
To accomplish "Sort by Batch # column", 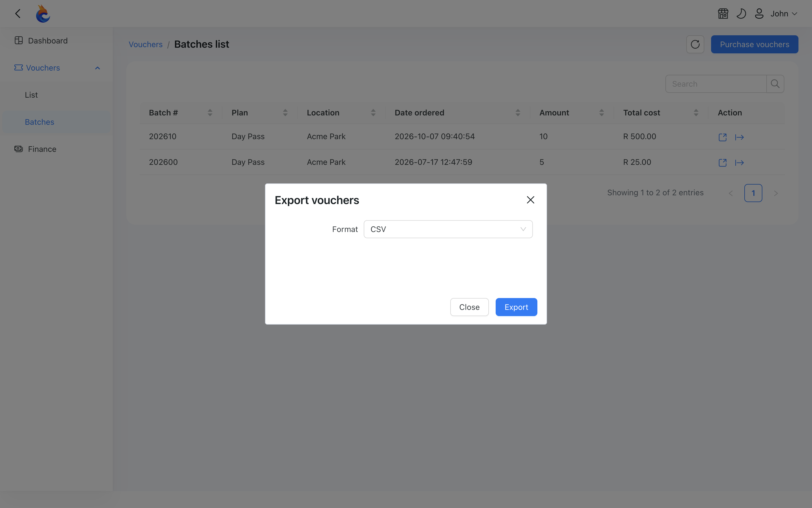I will [210, 113].
